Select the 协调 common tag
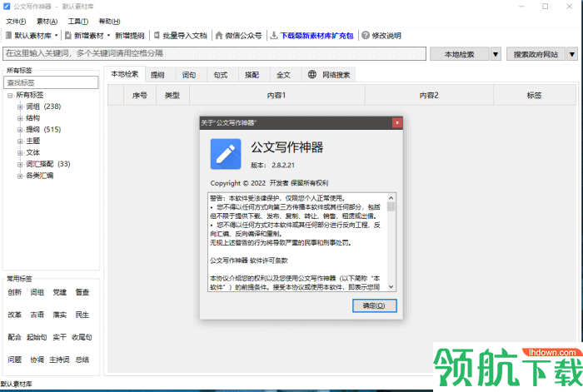The height and width of the screenshot is (392, 583). [x=37, y=360]
